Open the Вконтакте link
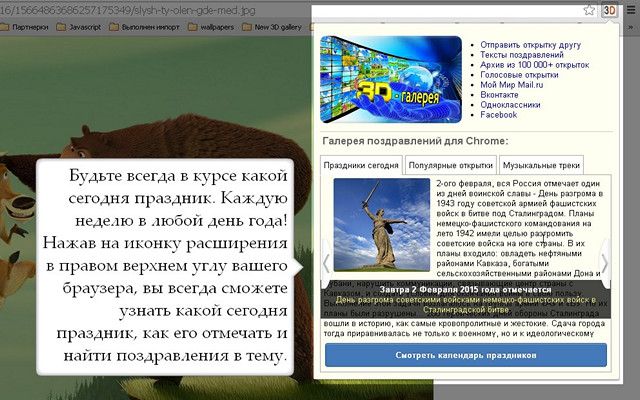This screenshot has height=400, width=640. 499,95
